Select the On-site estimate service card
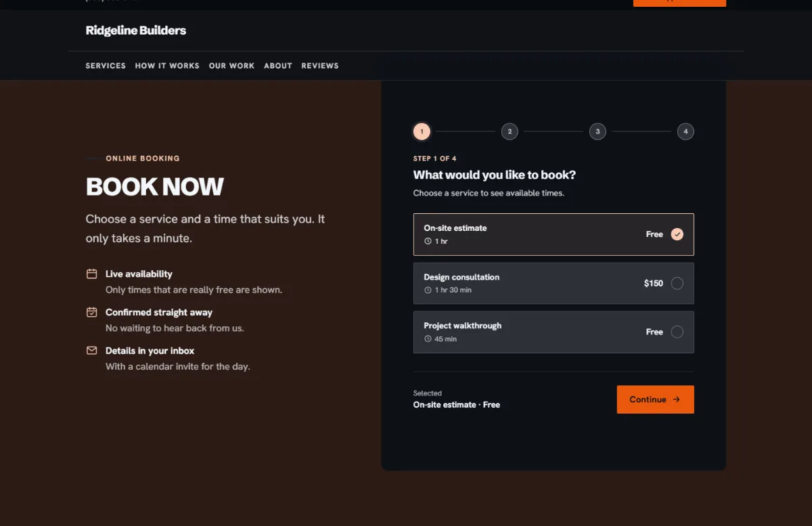 (x=554, y=234)
